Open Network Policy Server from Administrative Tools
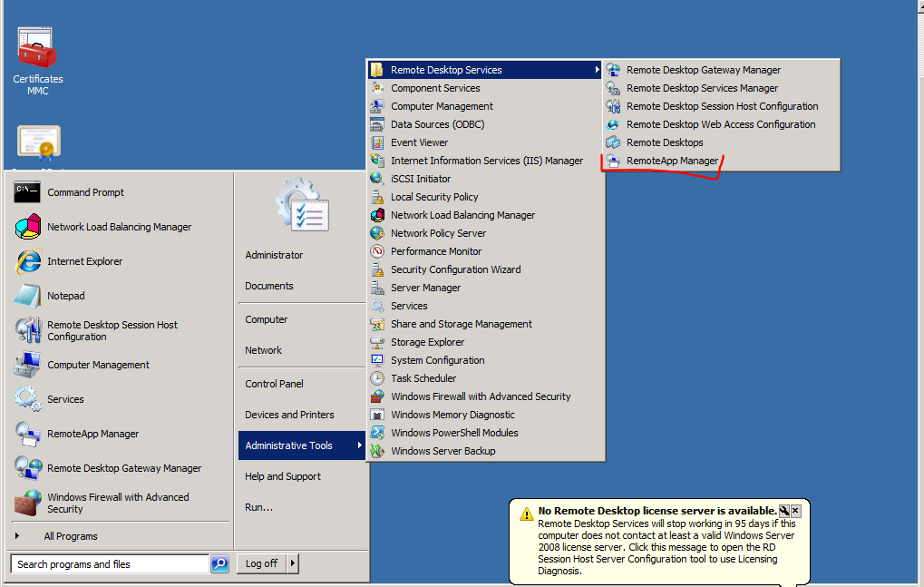This screenshot has width=924, height=587. pos(439,233)
